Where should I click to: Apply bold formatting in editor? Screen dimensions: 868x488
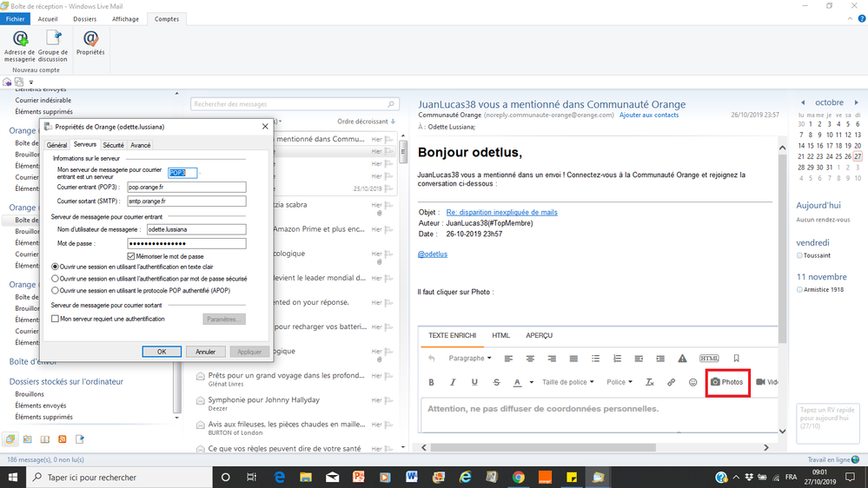(431, 382)
